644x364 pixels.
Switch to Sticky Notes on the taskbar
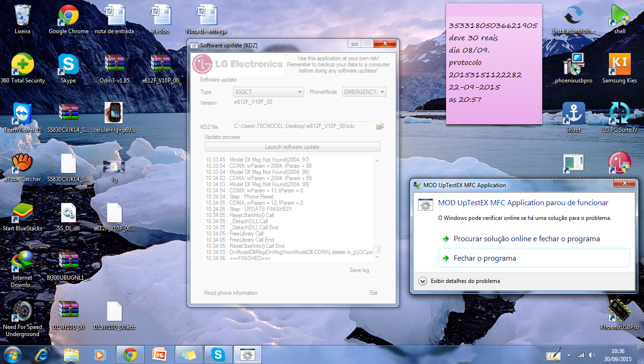tap(189, 355)
